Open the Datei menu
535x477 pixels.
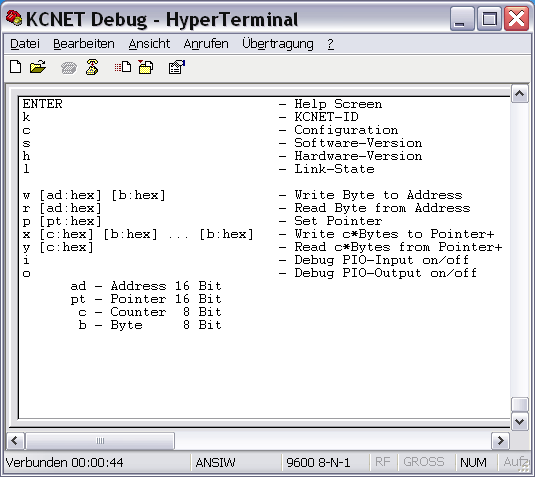25,44
